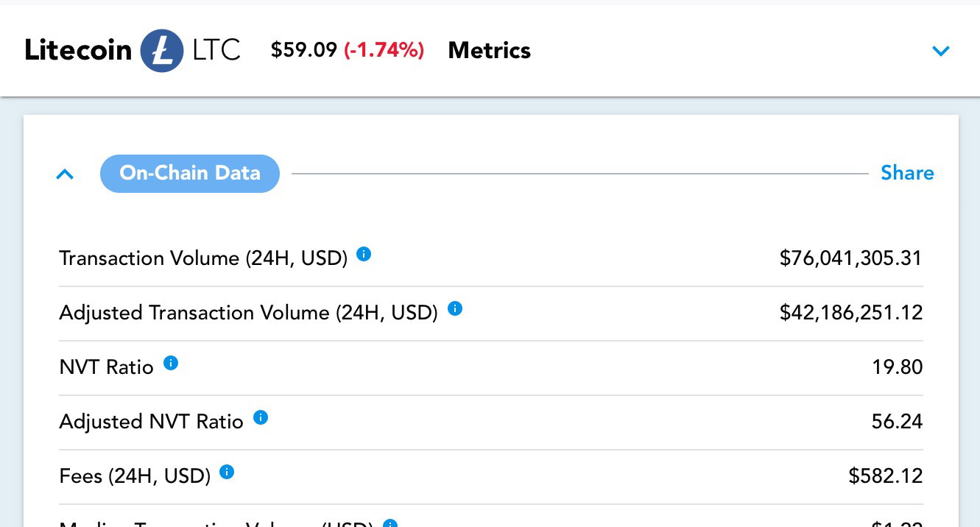Expand the Metrics dropdown chevron
Image resolution: width=980 pixels, height=527 pixels.
click(x=941, y=51)
